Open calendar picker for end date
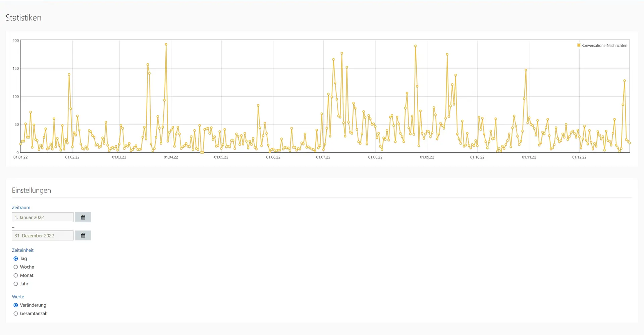This screenshot has width=644, height=335. 83,235
